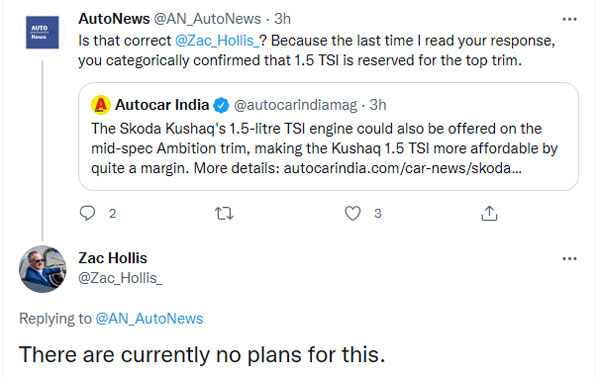This screenshot has height=378, width=600.
Task: Open Zac Hollis profile photo
Action: click(x=42, y=269)
